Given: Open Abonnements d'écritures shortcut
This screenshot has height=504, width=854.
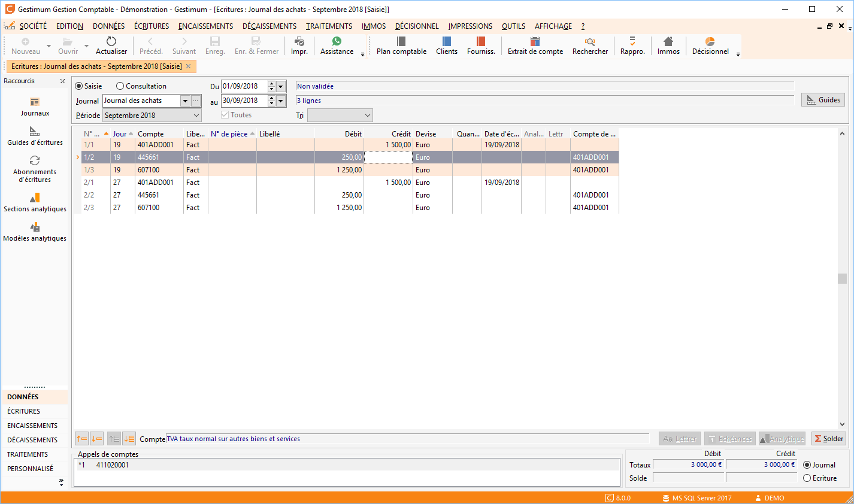Looking at the screenshot, I should point(35,169).
